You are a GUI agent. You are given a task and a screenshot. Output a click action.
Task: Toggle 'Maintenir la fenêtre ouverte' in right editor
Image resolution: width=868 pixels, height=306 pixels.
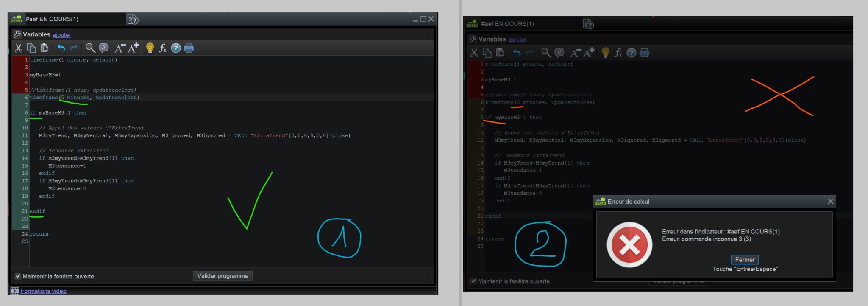(473, 281)
